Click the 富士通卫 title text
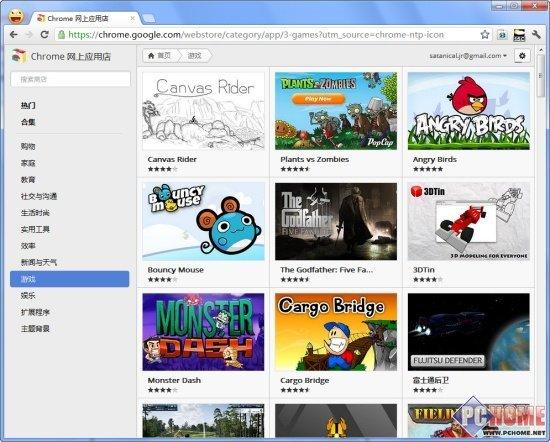The width and height of the screenshot is (550, 442). coord(431,380)
